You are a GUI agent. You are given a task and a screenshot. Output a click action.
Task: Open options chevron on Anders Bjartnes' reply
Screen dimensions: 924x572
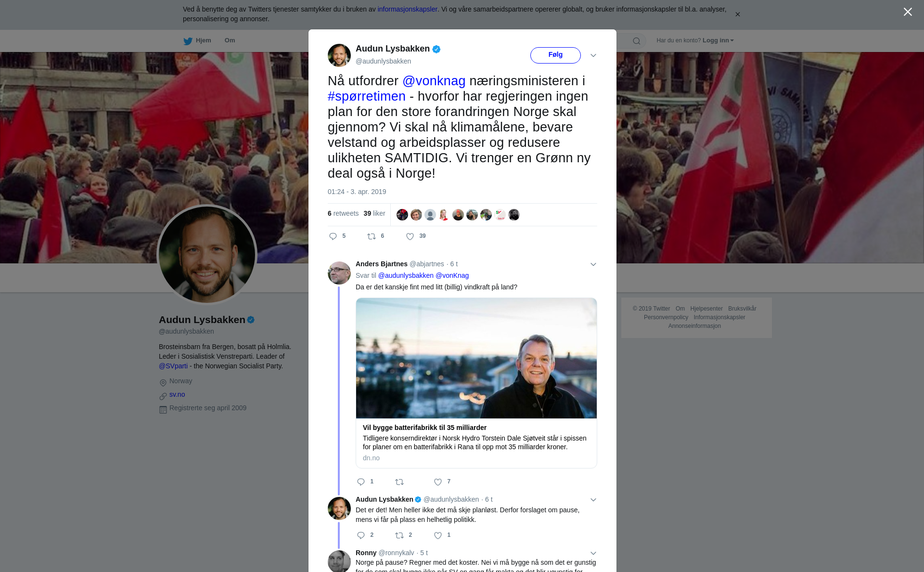tap(593, 264)
